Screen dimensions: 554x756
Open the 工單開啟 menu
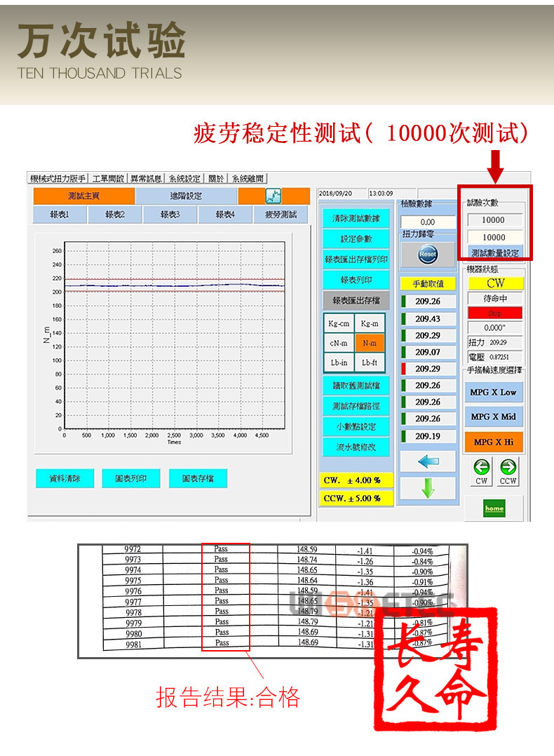108,179
